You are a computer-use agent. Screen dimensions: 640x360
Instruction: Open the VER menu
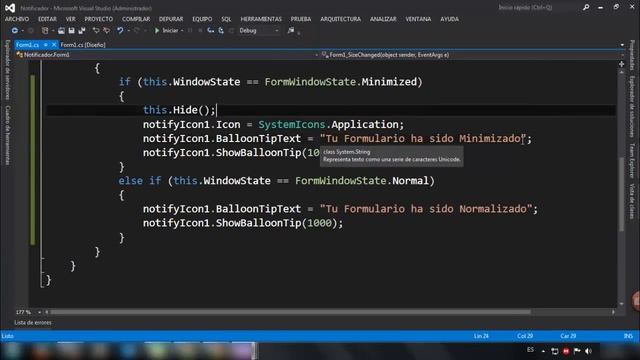70,19
